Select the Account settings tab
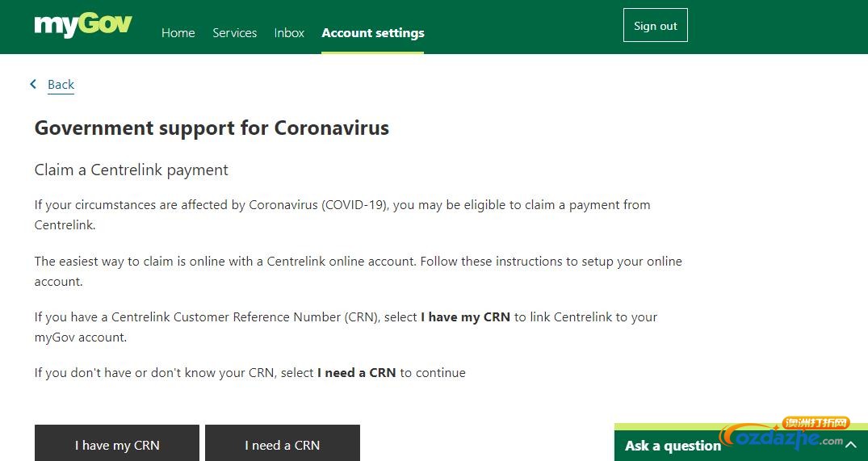This screenshot has height=461, width=868. coord(372,32)
